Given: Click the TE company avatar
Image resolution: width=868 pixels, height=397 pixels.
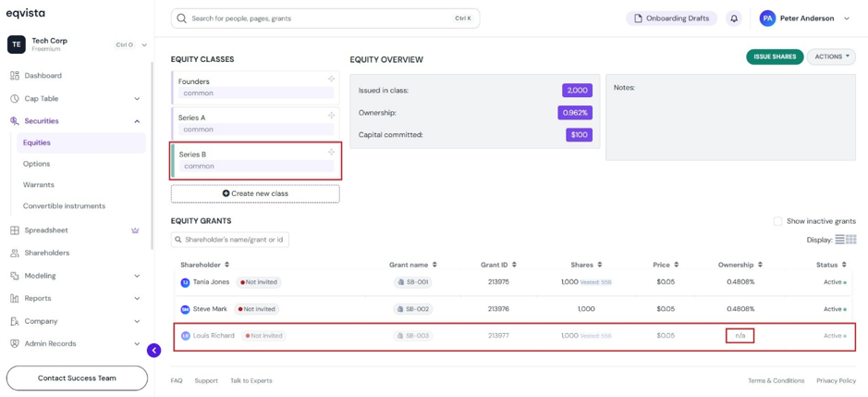Looking at the screenshot, I should click(x=16, y=44).
